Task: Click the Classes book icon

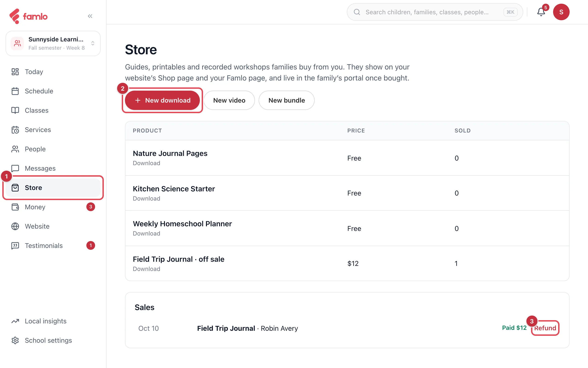Action: pyautogui.click(x=15, y=110)
